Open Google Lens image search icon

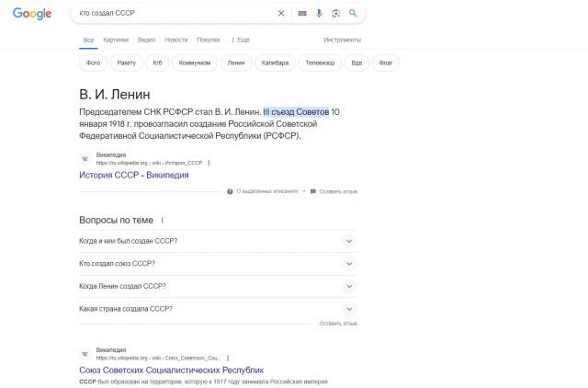click(x=336, y=13)
